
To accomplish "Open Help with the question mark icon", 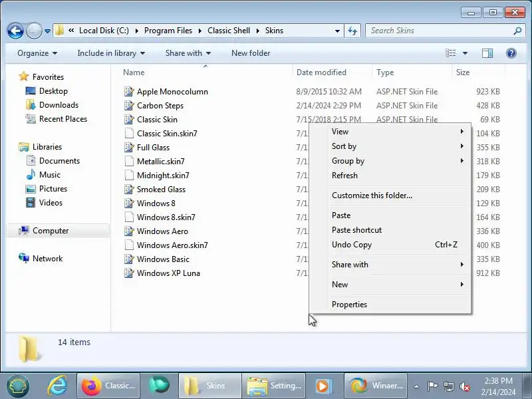I will tap(511, 53).
